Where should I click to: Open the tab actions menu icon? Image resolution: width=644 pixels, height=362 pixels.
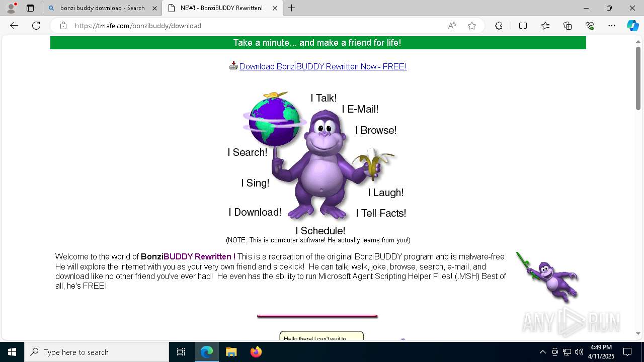pyautogui.click(x=30, y=8)
